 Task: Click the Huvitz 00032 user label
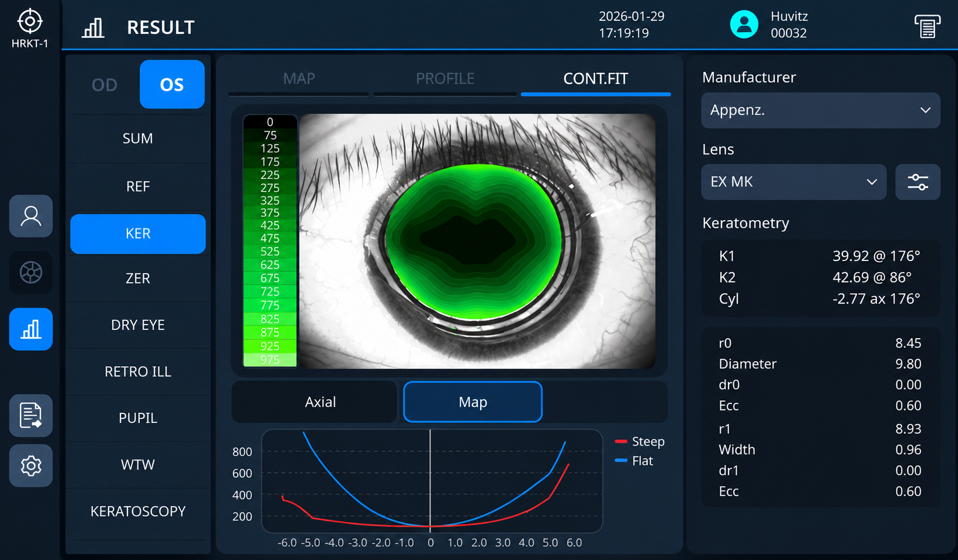click(x=789, y=25)
